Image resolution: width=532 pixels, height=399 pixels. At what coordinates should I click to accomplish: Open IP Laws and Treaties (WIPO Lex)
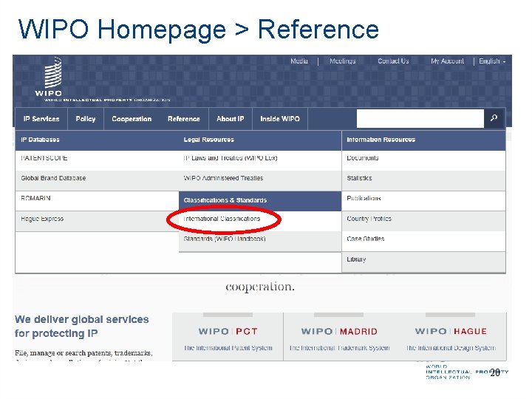(x=231, y=158)
